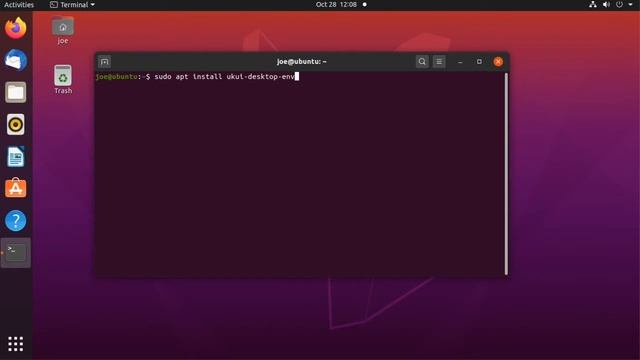Minimize the terminal window
Viewport: 640px width, 360px height.
pos(460,62)
